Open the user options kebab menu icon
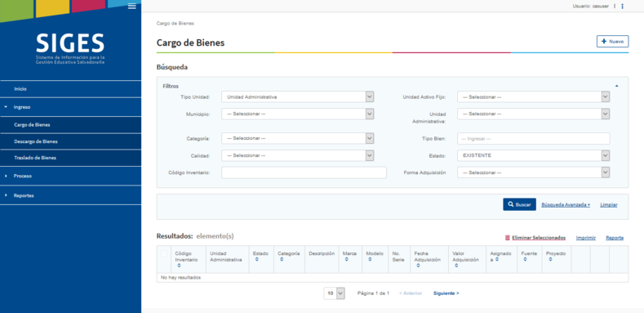644x313 pixels. [623, 7]
